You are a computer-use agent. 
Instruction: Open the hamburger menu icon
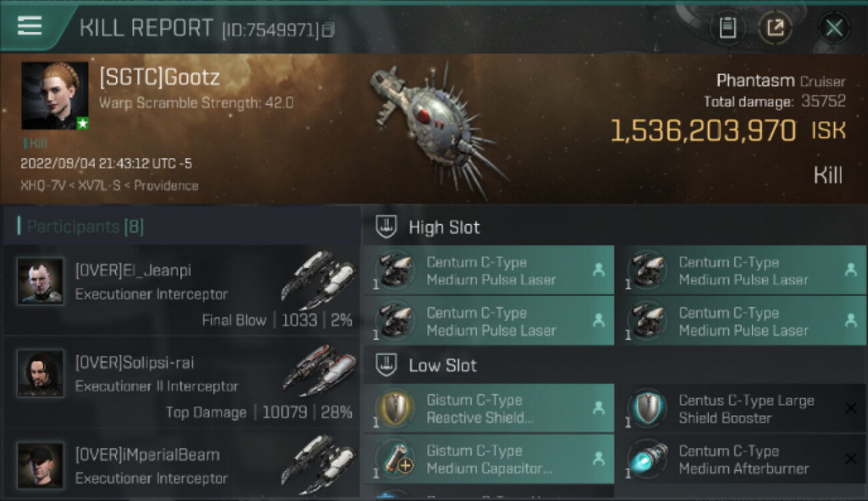[29, 25]
